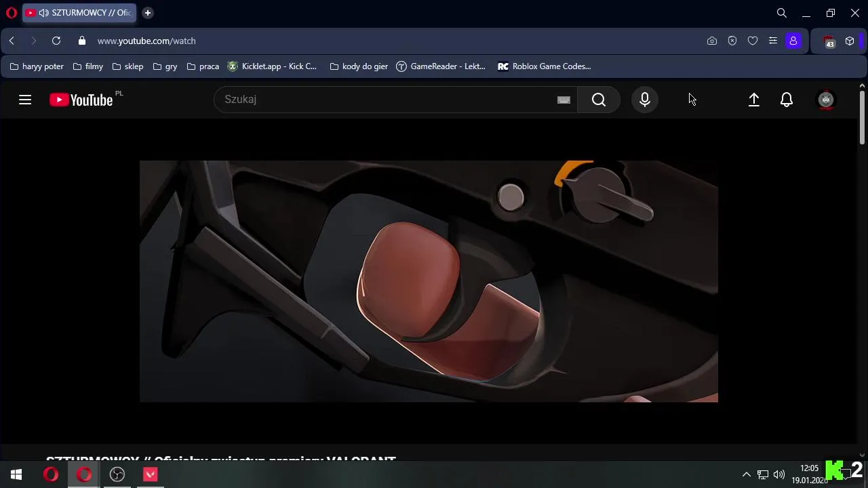Open first Opera icon in taskbar
This screenshot has width=868, height=488.
pos(51,474)
